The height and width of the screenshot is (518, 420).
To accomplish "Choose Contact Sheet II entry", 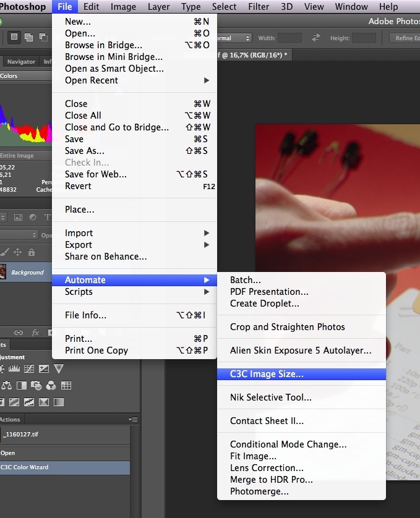I will (x=301, y=421).
